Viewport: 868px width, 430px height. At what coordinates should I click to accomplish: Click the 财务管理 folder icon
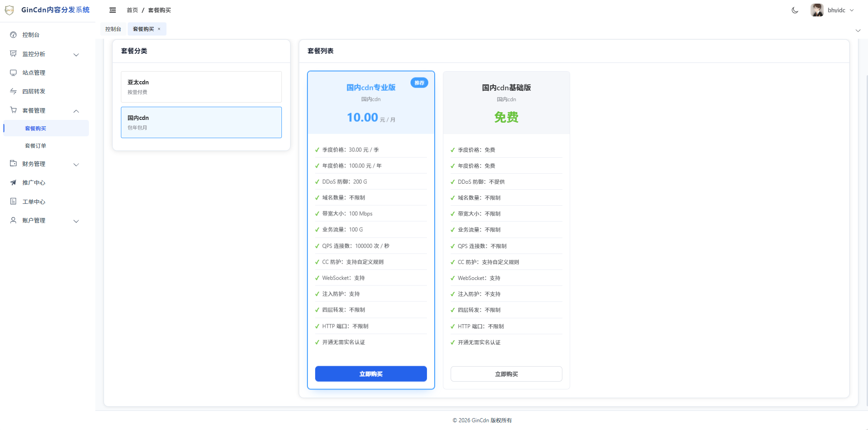point(13,164)
